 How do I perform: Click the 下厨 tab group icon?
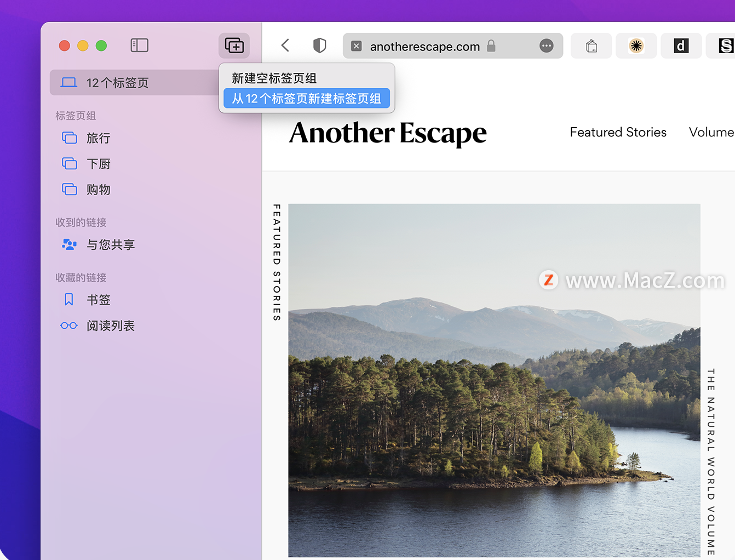click(70, 163)
